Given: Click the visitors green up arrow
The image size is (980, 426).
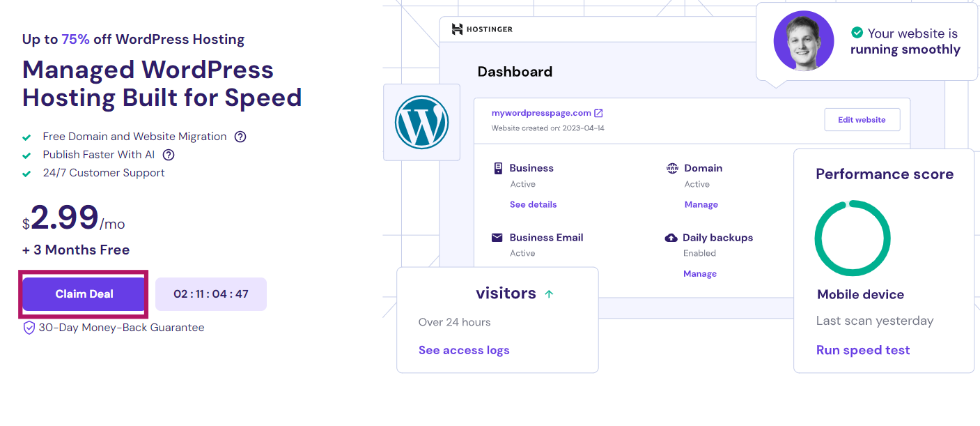Looking at the screenshot, I should pyautogui.click(x=549, y=294).
